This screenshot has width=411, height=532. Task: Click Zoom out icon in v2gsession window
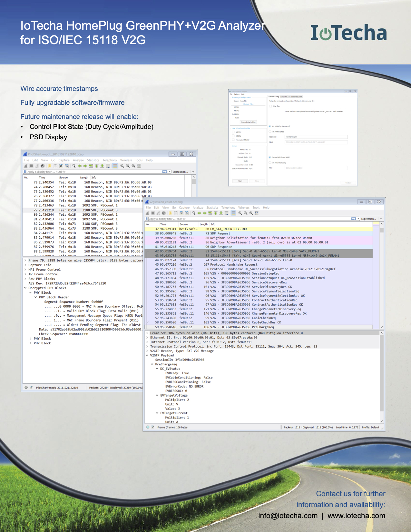[x=246, y=213]
